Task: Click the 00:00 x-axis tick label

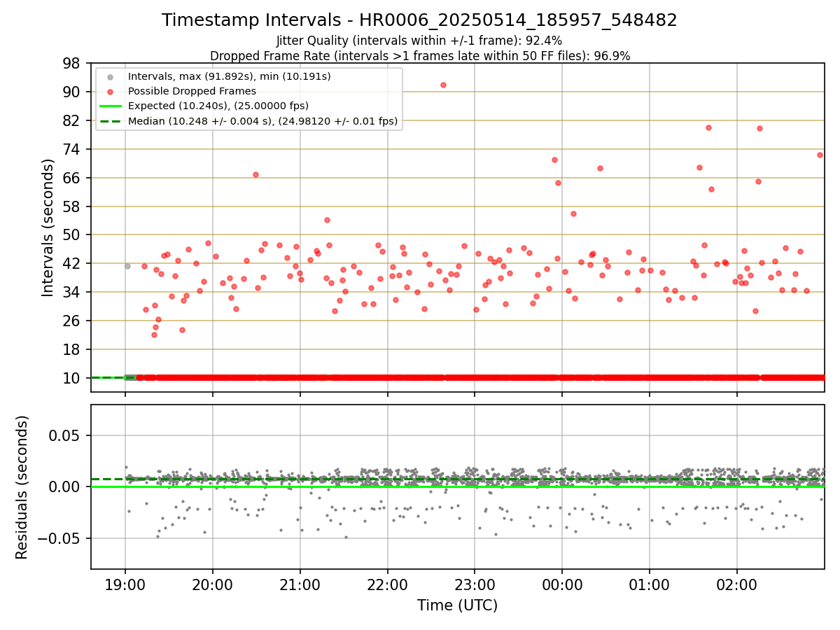Action: (x=562, y=584)
